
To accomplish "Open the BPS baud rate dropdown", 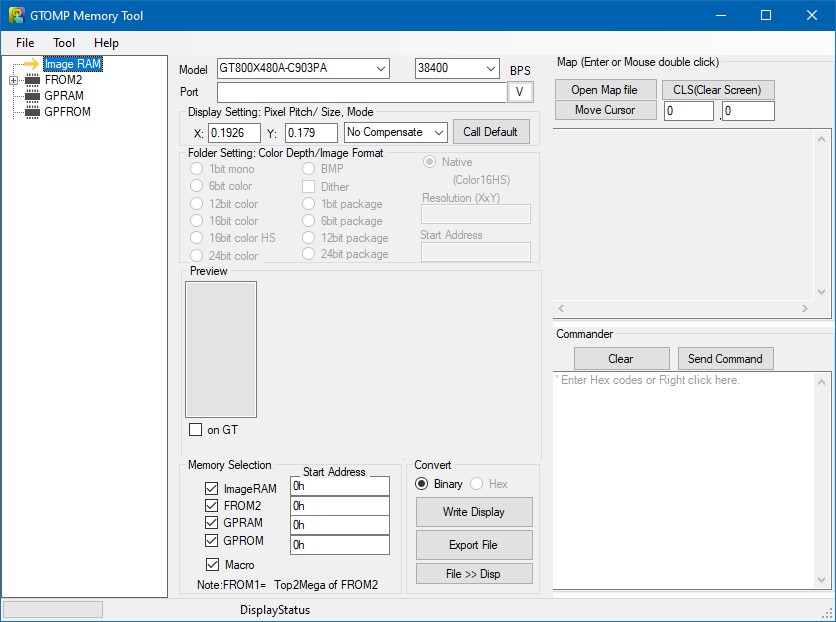I will point(490,69).
